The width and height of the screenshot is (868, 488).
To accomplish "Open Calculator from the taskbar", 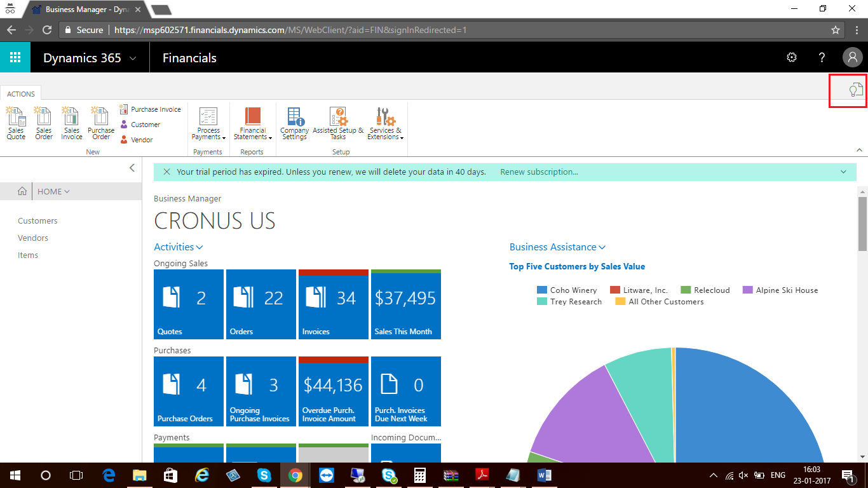I will pos(419,475).
